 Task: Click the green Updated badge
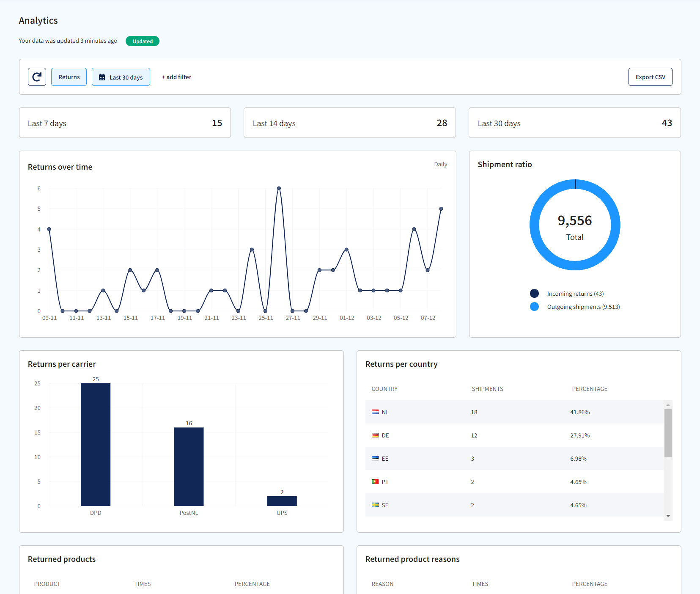click(x=142, y=41)
